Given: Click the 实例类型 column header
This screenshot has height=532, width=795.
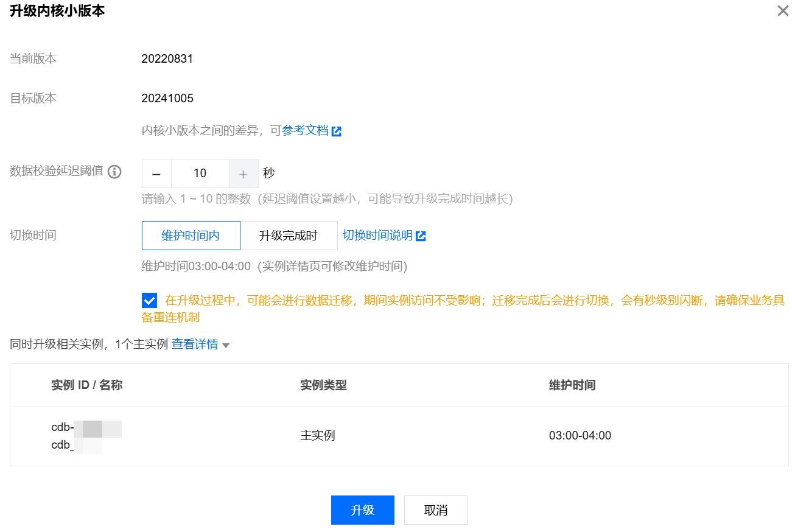Looking at the screenshot, I should click(323, 385).
